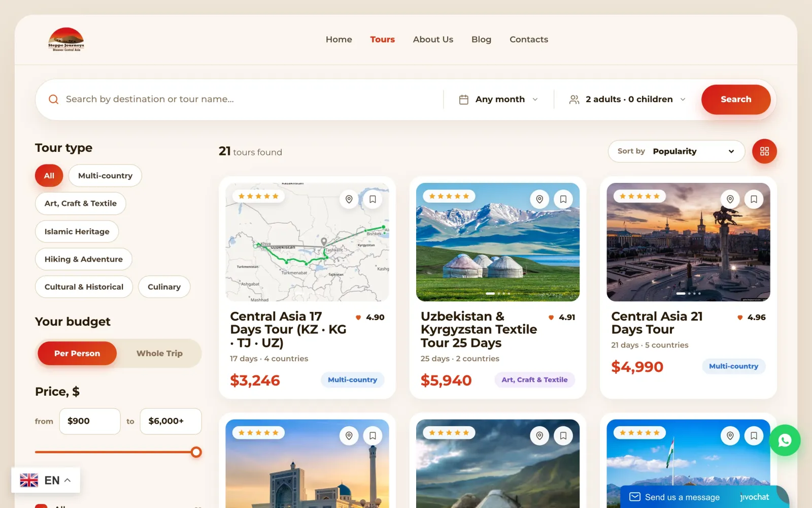The width and height of the screenshot is (812, 508).
Task: Click map pin on the flag tour card
Action: pyautogui.click(x=730, y=435)
